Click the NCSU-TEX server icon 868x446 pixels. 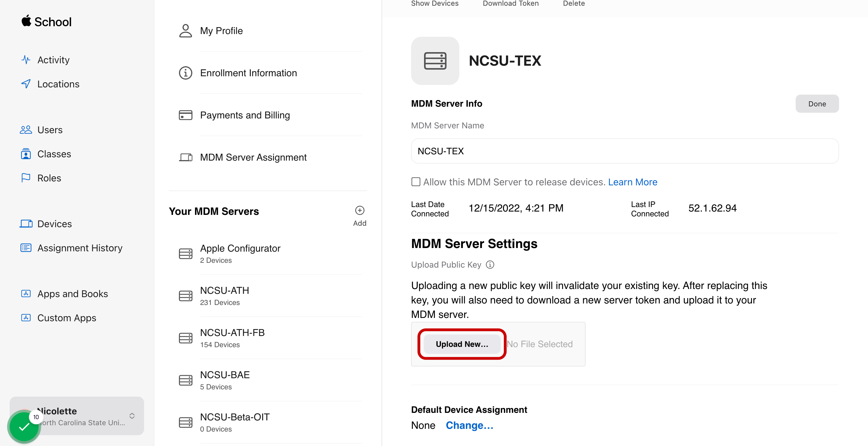(435, 61)
